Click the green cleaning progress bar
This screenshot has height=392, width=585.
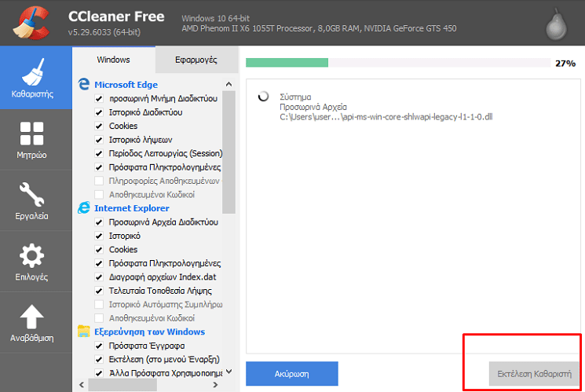coord(287,63)
